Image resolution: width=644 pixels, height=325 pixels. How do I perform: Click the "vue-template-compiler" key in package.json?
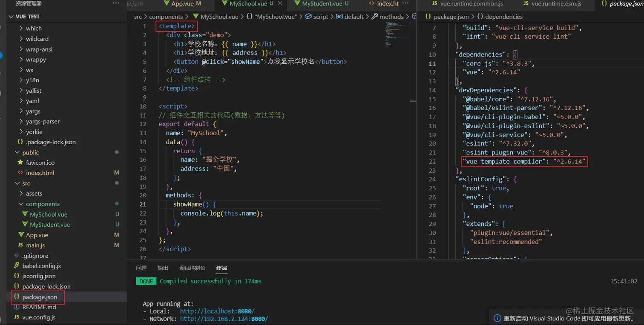(504, 162)
